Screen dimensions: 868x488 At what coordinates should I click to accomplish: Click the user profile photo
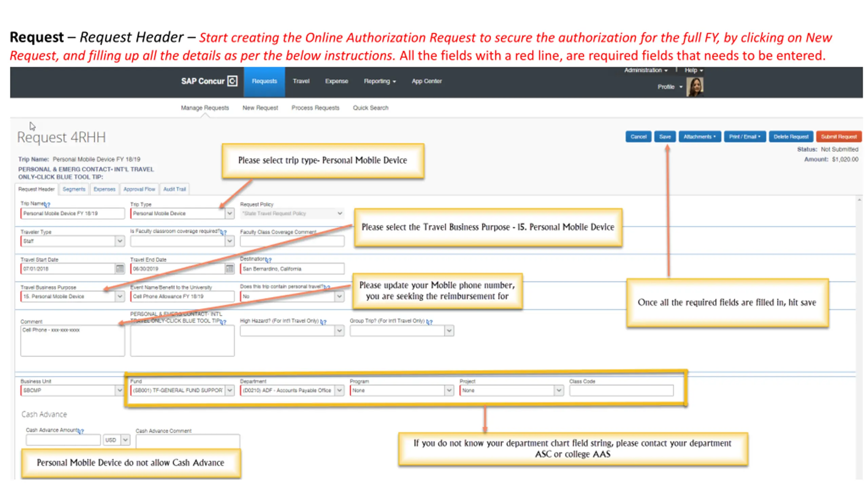(694, 87)
